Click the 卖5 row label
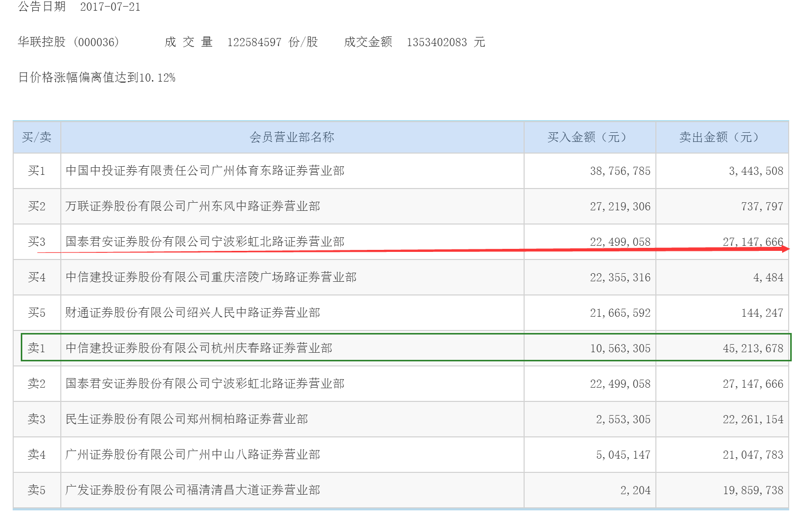Image resolution: width=812 pixels, height=520 pixels. tap(36, 490)
